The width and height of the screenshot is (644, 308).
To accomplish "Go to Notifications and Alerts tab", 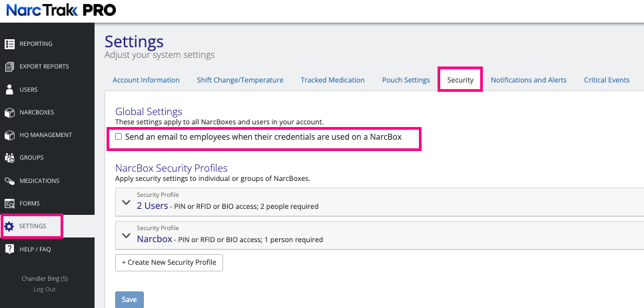I will [529, 80].
